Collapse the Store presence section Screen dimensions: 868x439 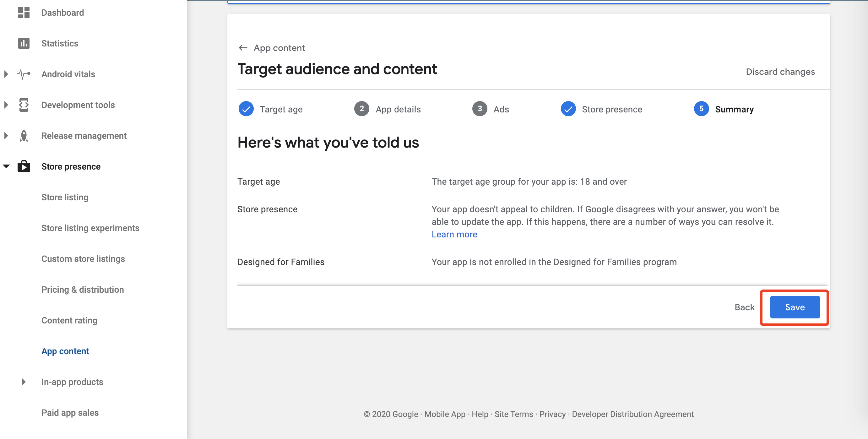click(x=6, y=166)
